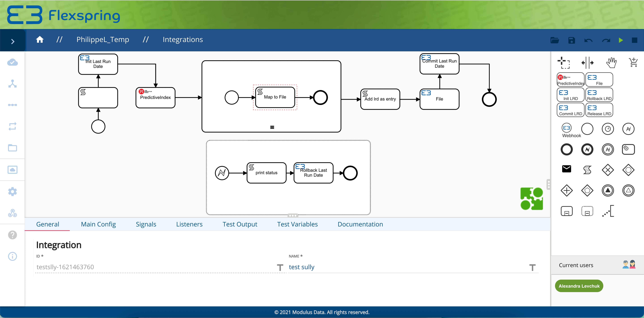This screenshot has width=644, height=318.
Task: Select PredictiveIndex element in palette
Action: coord(571,80)
